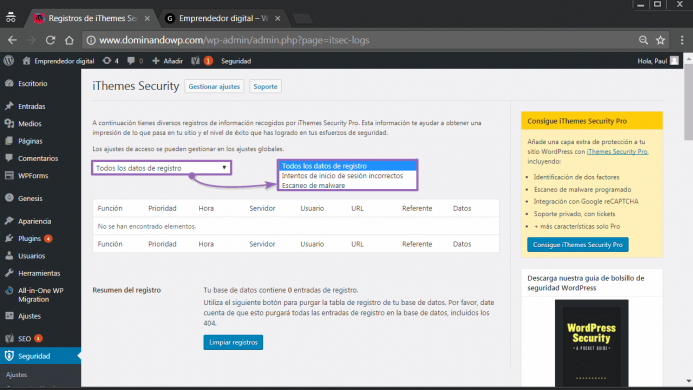Open the Todos los datos de registro dropdown

coord(161,168)
